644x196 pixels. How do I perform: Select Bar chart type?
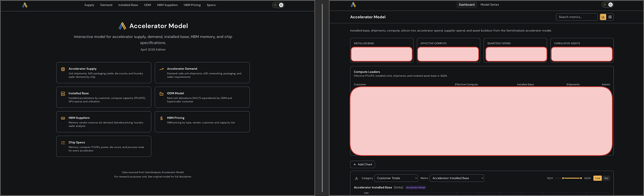click(x=606, y=178)
